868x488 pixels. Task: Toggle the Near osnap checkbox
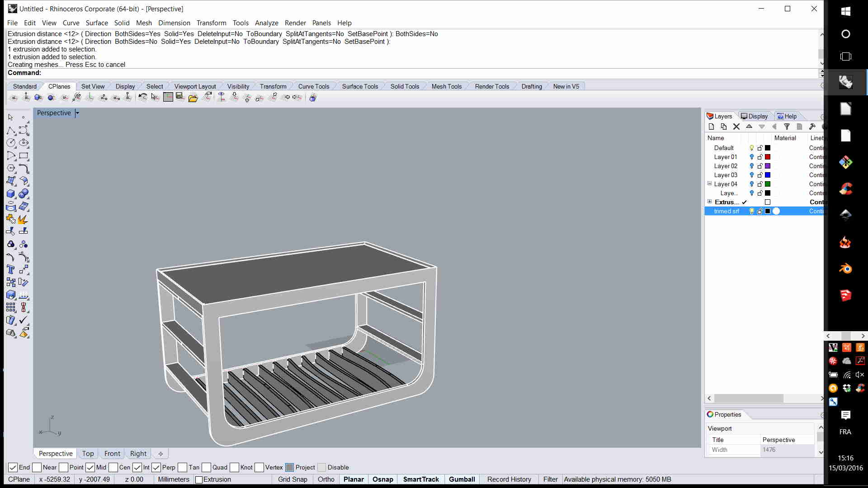click(37, 468)
